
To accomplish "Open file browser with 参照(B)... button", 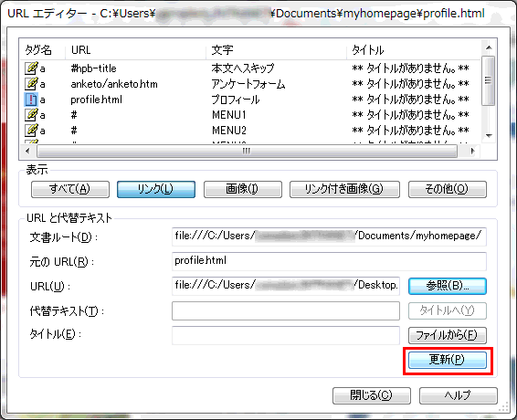I will click(x=448, y=286).
